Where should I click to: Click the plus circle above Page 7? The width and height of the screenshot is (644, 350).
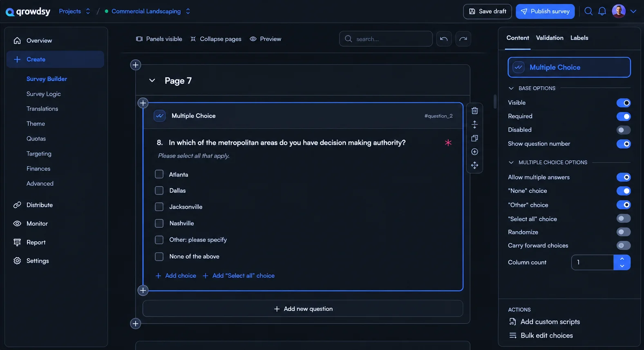136,65
